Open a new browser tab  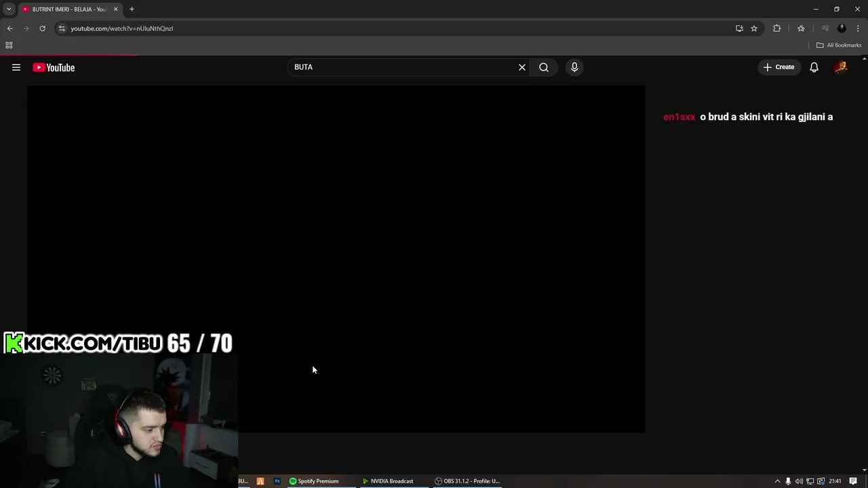coord(132,9)
